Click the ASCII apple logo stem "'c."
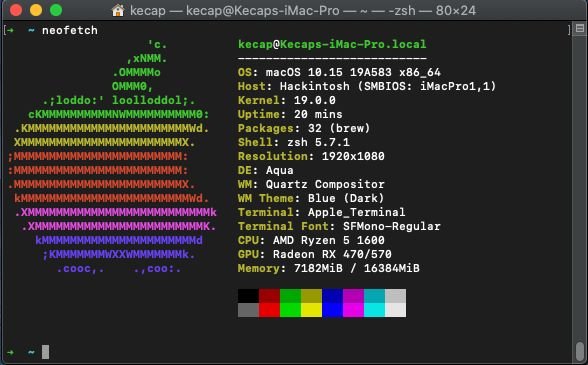The image size is (588, 365). (x=157, y=45)
